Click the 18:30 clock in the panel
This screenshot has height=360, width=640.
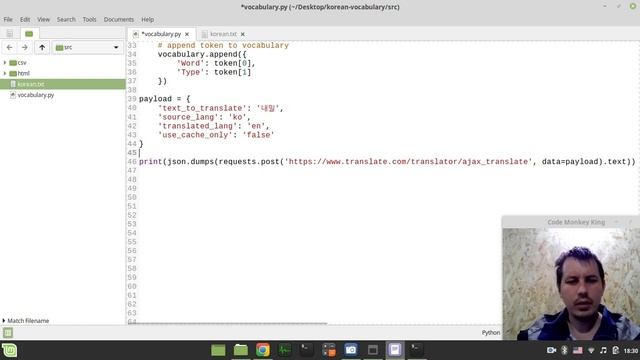(x=631, y=351)
